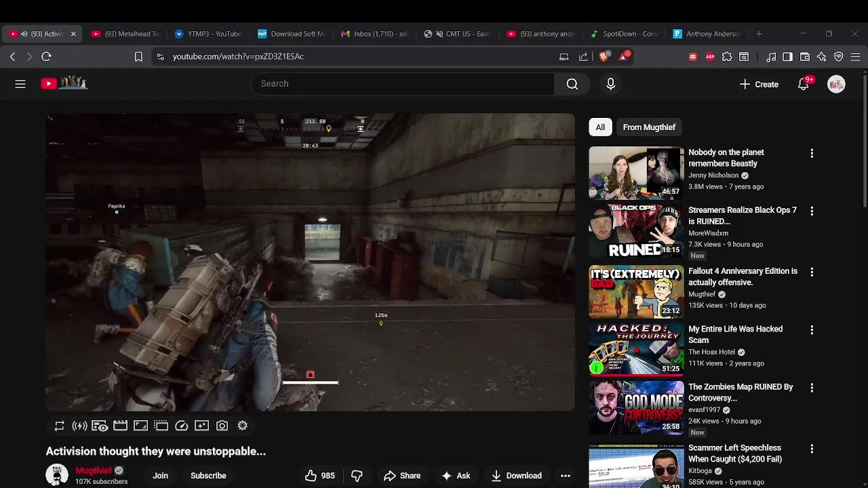Open YouTube notifications bell
The image size is (868, 488).
coord(804,84)
